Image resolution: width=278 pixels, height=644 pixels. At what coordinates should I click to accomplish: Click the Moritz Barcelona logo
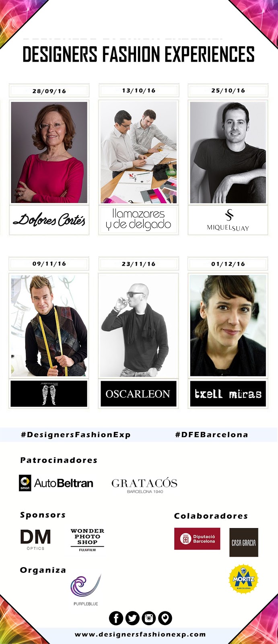[243, 579]
